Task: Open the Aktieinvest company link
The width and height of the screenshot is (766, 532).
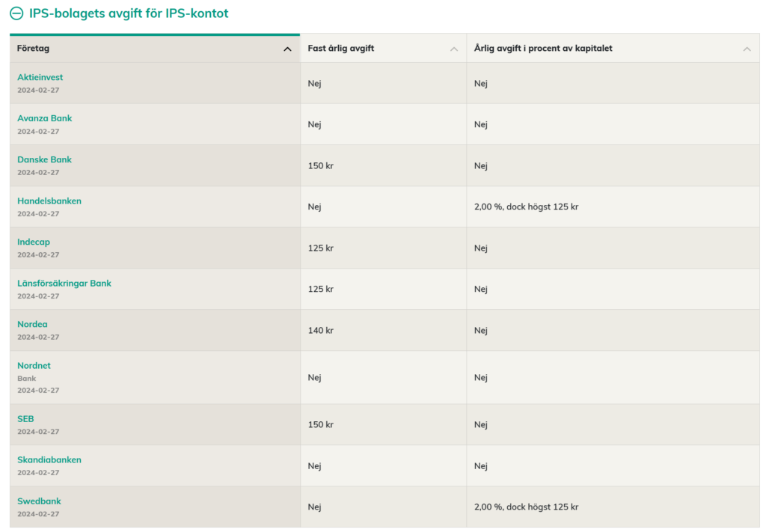Action: pyautogui.click(x=40, y=77)
